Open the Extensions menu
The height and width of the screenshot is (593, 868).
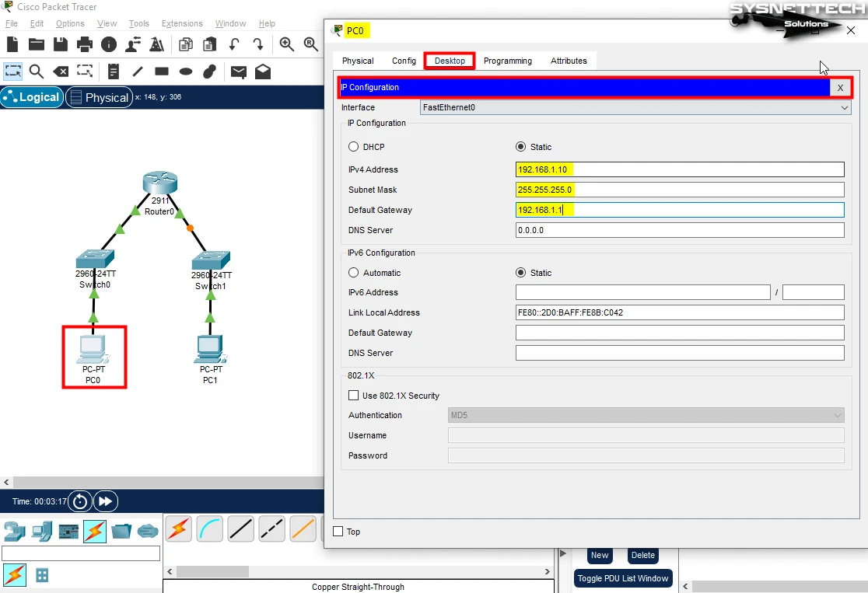pyautogui.click(x=182, y=23)
